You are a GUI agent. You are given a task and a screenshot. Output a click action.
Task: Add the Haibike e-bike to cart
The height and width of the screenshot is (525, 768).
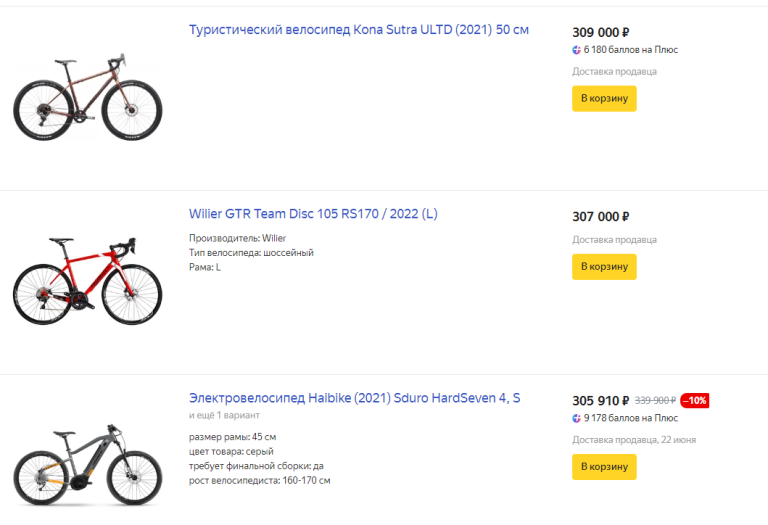(x=604, y=466)
